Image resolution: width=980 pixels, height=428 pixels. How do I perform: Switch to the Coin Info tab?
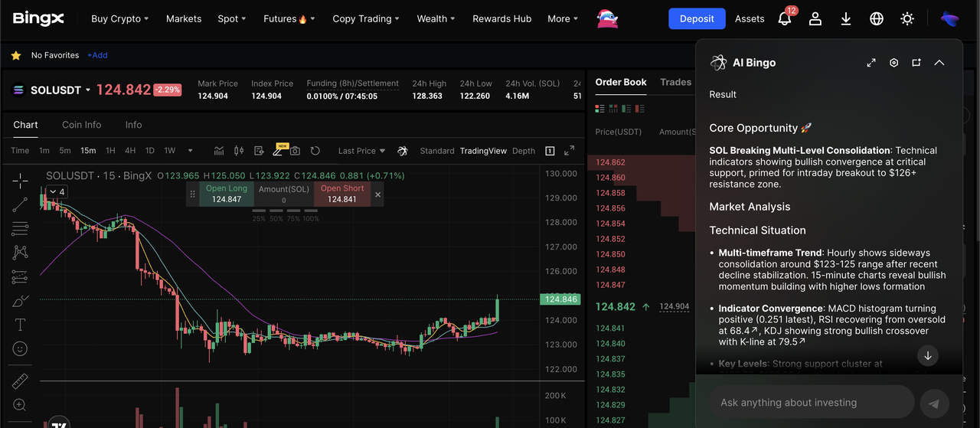click(81, 125)
